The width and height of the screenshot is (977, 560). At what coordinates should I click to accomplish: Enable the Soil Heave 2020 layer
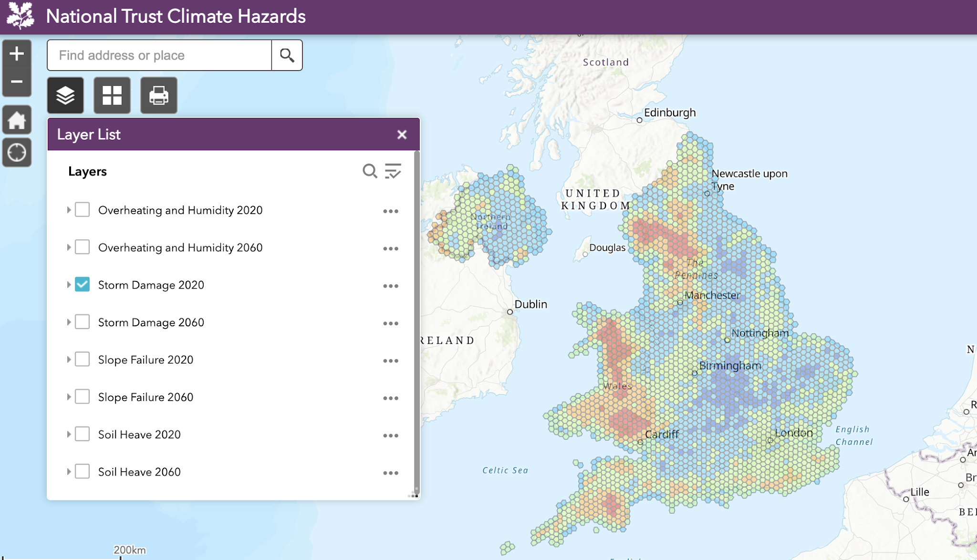(82, 434)
